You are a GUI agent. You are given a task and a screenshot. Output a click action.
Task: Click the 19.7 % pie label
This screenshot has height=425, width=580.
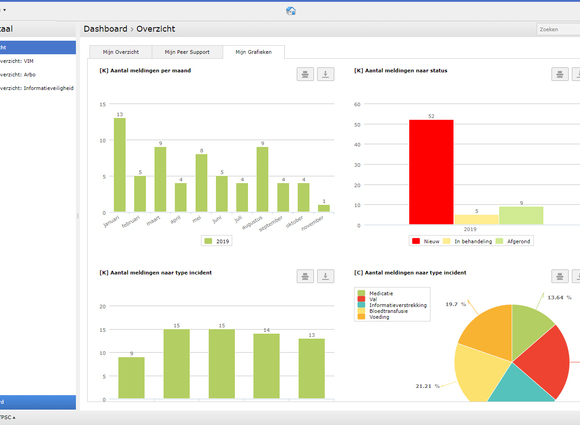coord(455,304)
